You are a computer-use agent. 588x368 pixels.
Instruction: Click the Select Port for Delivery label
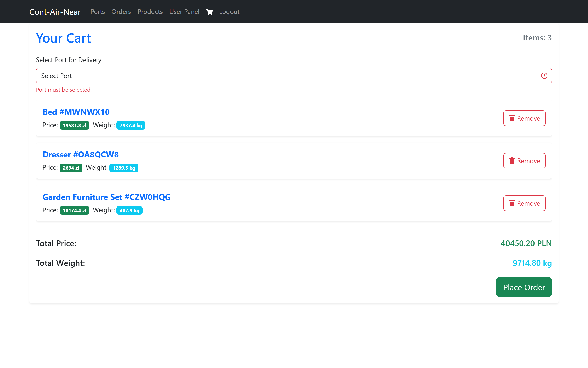pyautogui.click(x=69, y=60)
